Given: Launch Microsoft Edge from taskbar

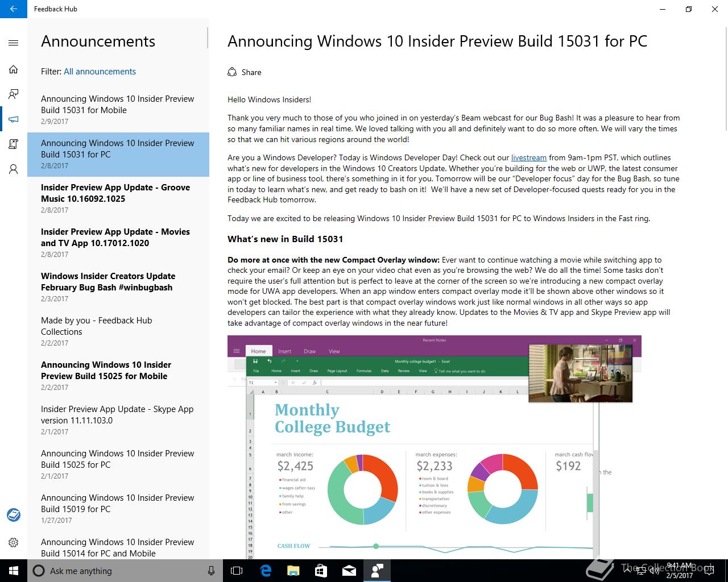Looking at the screenshot, I should coord(266,571).
